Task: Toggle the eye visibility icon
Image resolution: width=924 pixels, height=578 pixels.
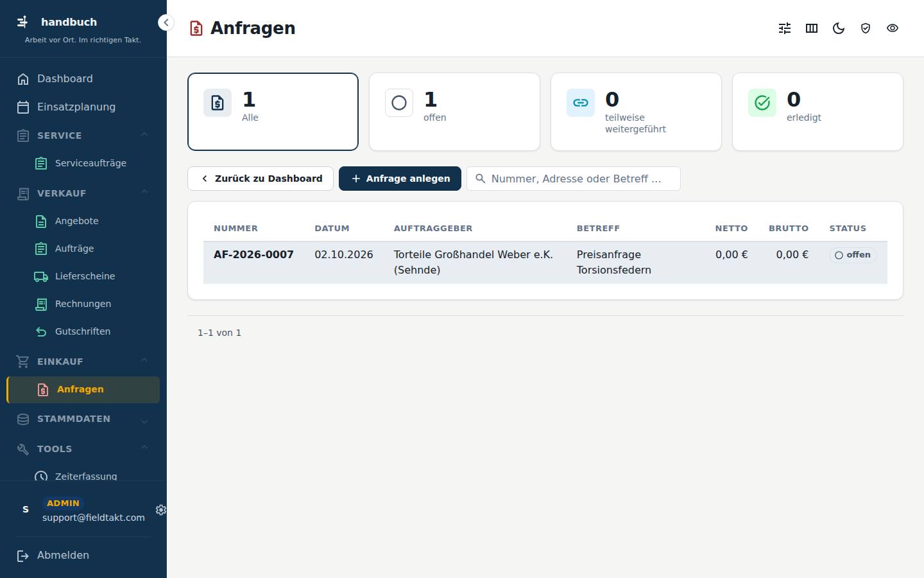Action: click(x=893, y=28)
